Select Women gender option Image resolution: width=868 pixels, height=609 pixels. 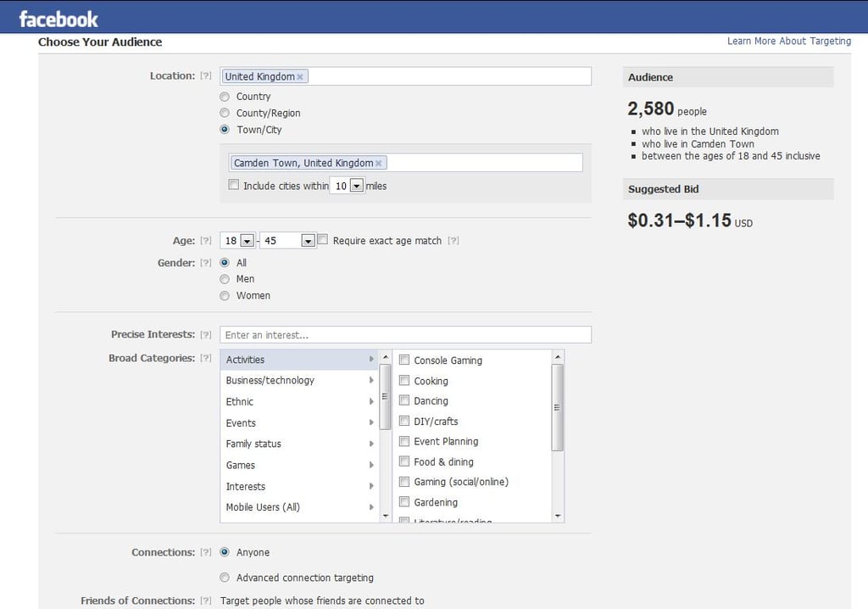pyautogui.click(x=224, y=296)
